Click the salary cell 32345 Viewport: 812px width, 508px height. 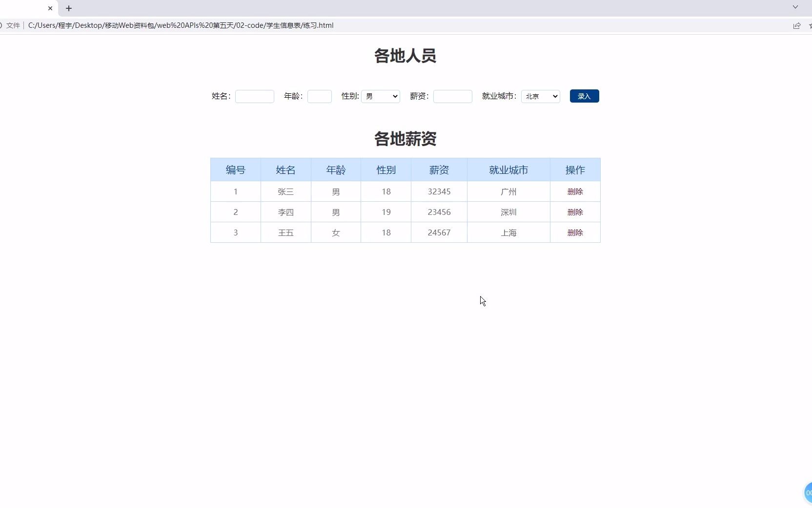[439, 191]
